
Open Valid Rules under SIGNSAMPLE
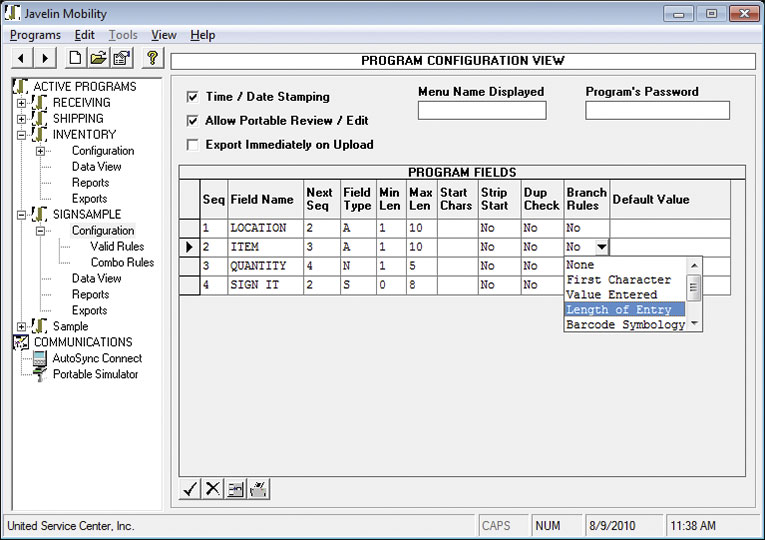[117, 246]
